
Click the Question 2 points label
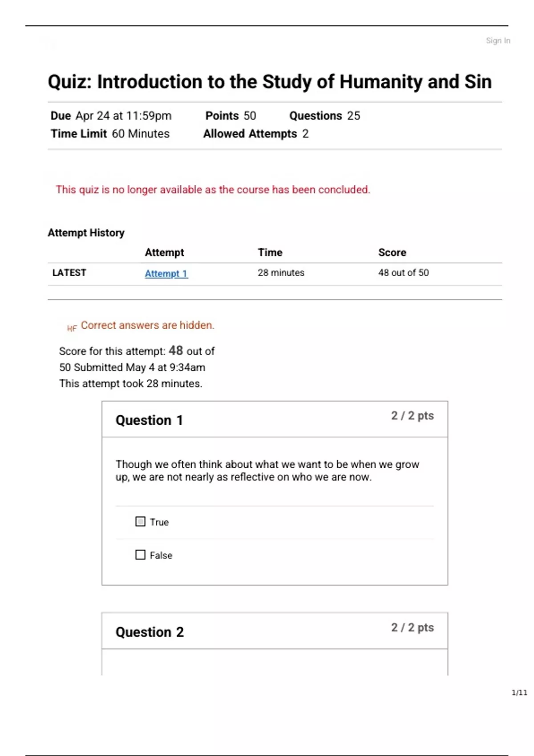pos(412,627)
